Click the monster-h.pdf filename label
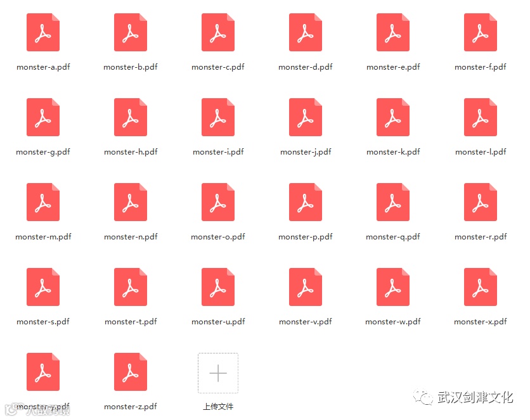530x420 pixels. coord(131,152)
